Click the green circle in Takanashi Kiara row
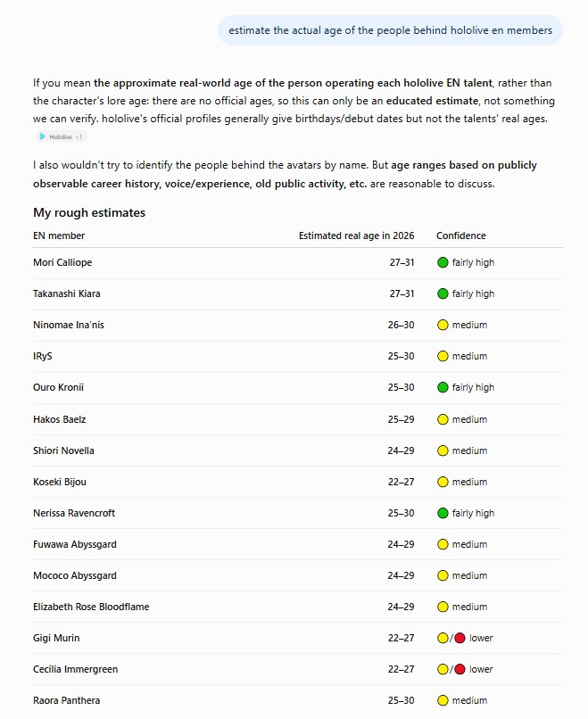The height and width of the screenshot is (719, 588). [443, 293]
